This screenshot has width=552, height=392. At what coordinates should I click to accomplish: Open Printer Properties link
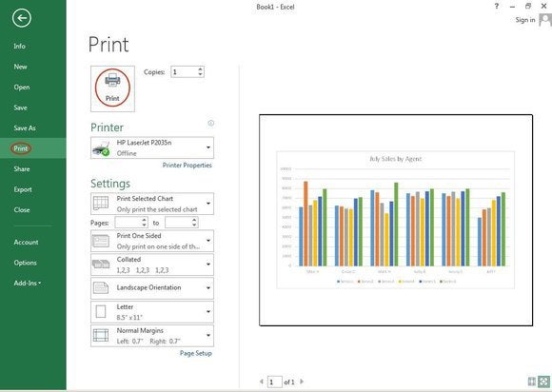pos(187,165)
